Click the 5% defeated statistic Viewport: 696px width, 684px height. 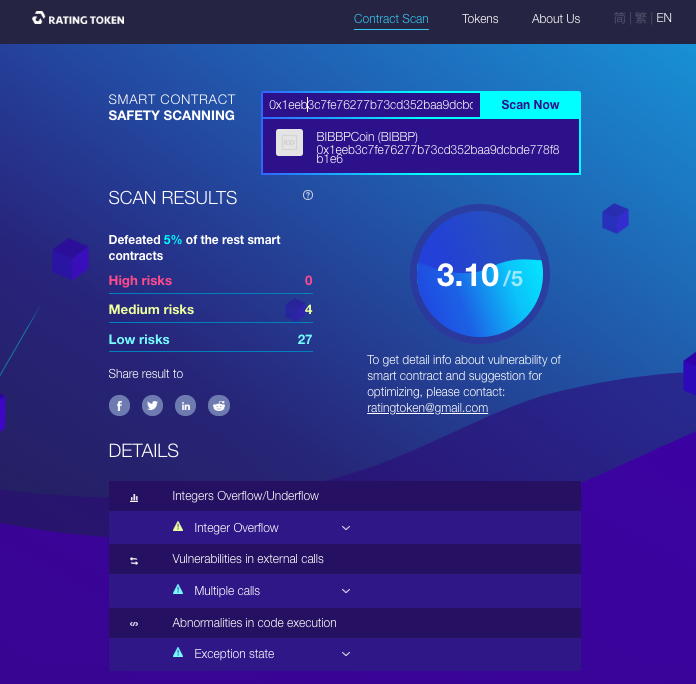(173, 240)
